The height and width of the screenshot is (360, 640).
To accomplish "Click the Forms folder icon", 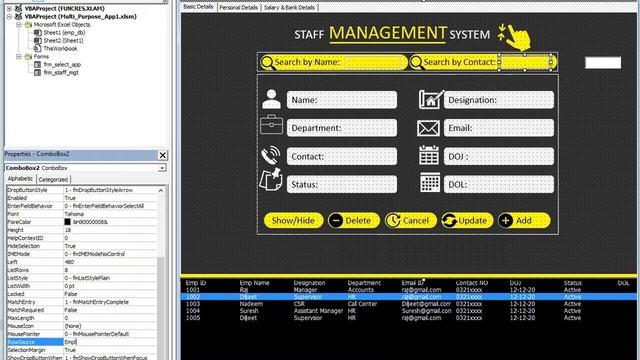I will tap(28, 57).
